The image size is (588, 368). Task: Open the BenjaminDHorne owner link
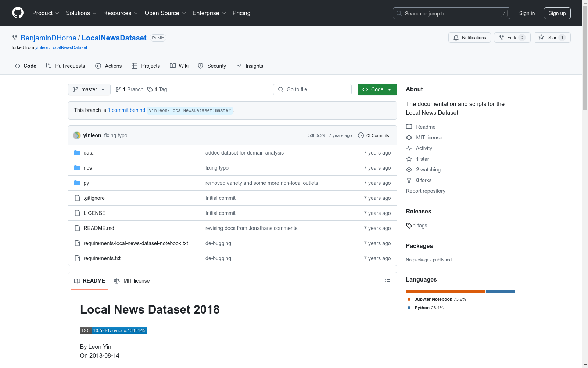49,38
